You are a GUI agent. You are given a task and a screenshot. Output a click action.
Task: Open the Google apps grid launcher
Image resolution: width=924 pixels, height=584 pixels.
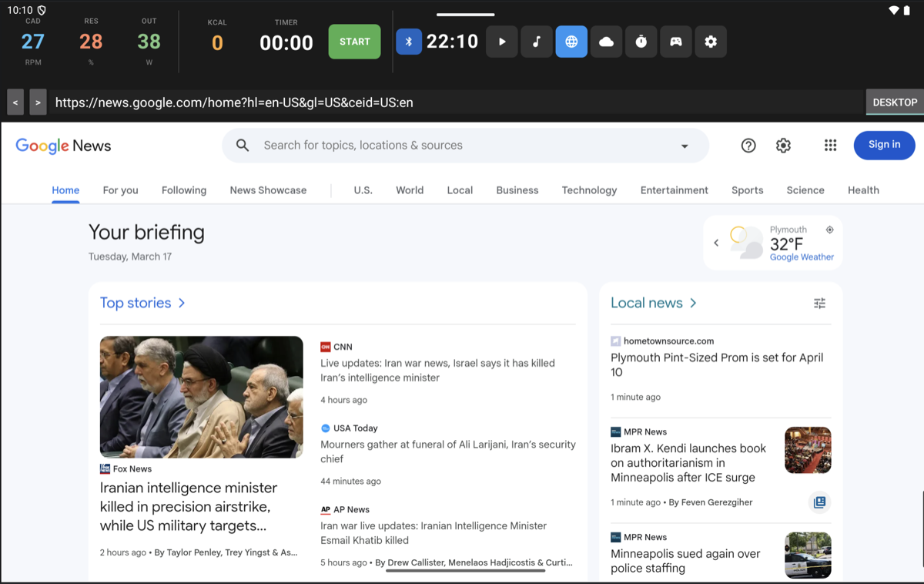click(830, 145)
